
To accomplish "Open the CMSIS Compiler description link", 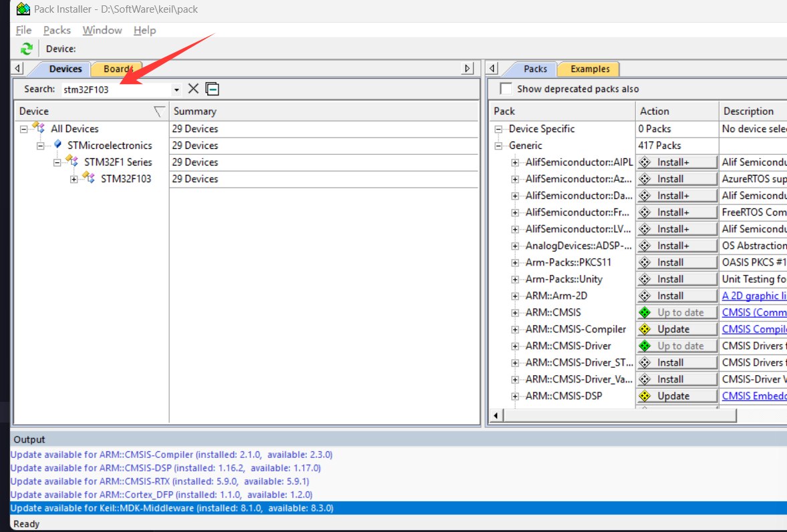I will pos(754,329).
